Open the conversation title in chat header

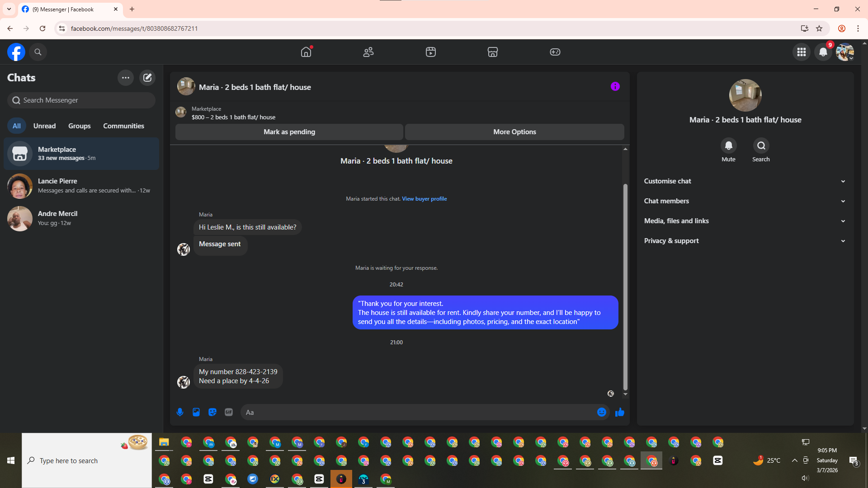click(x=255, y=87)
